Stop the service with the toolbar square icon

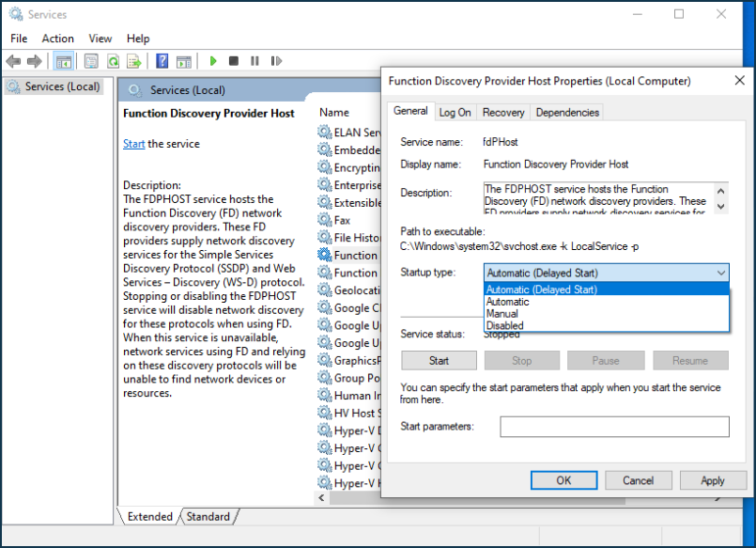coord(234,61)
